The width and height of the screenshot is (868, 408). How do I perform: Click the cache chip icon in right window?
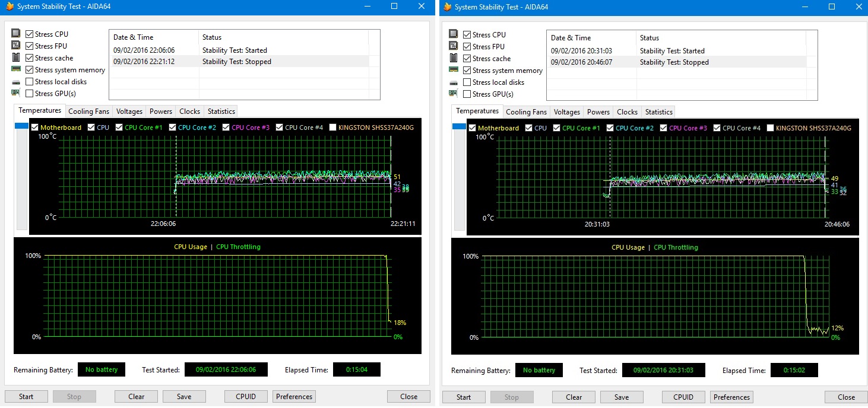pyautogui.click(x=454, y=58)
